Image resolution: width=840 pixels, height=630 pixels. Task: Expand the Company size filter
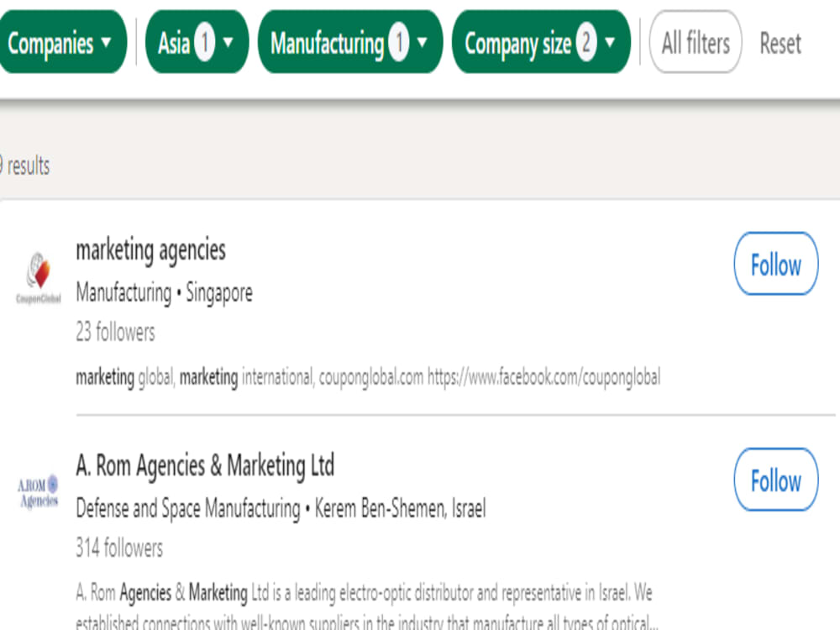(x=541, y=42)
